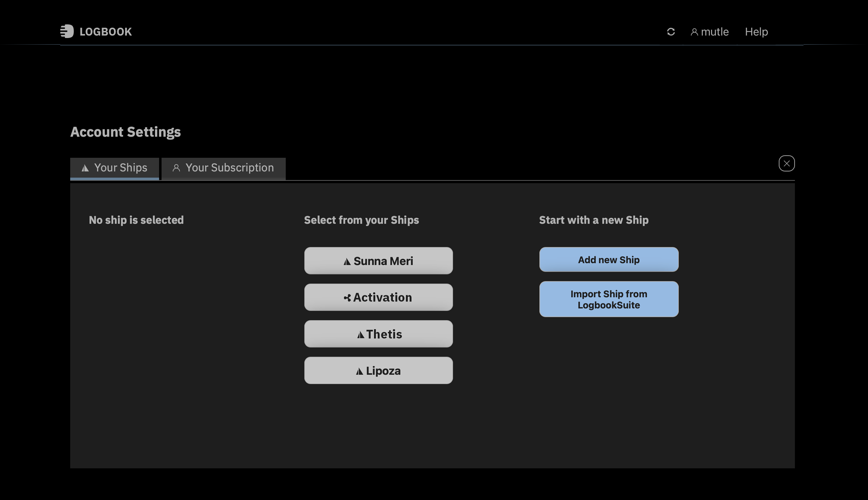Click the sailboat icon on Sunna Meri
The image size is (868, 500).
coord(347,262)
